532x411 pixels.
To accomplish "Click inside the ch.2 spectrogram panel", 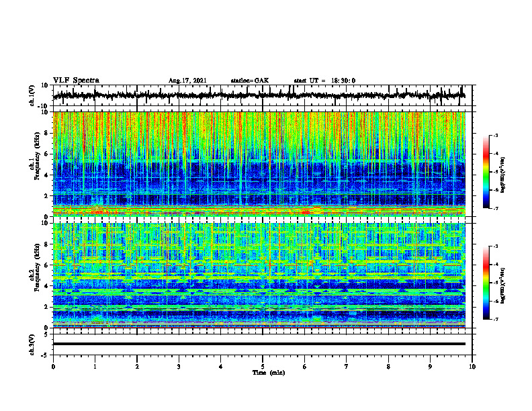I will (259, 275).
